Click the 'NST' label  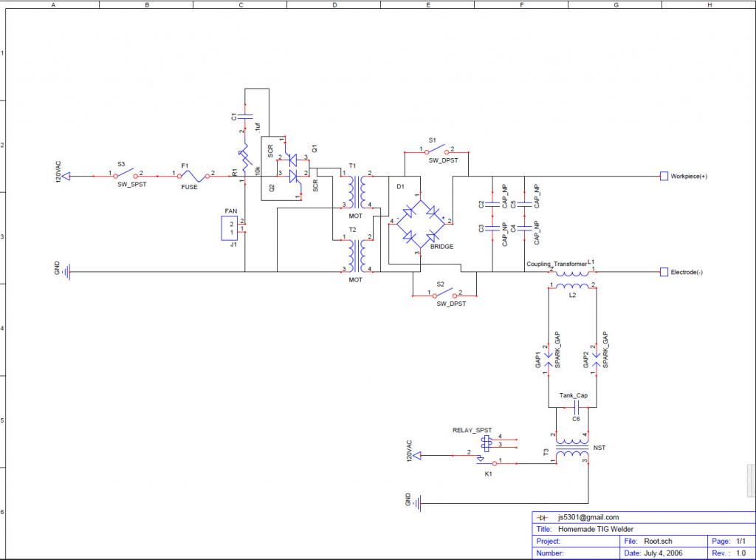599,448
